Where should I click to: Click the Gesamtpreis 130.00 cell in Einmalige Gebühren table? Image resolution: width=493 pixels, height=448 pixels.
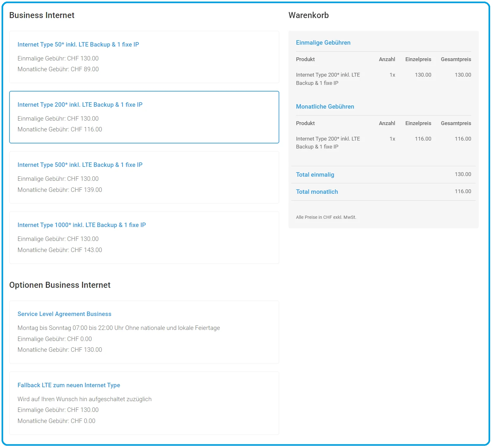pyautogui.click(x=463, y=75)
